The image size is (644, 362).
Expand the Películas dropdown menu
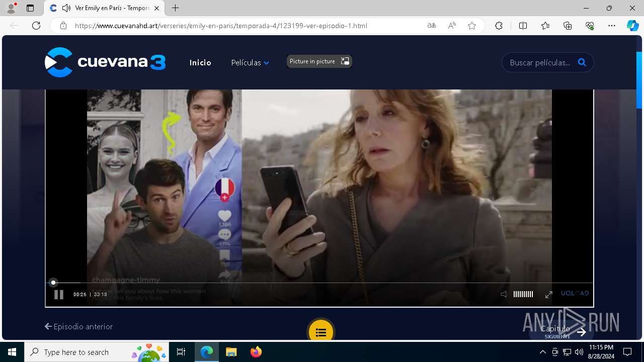pos(250,63)
